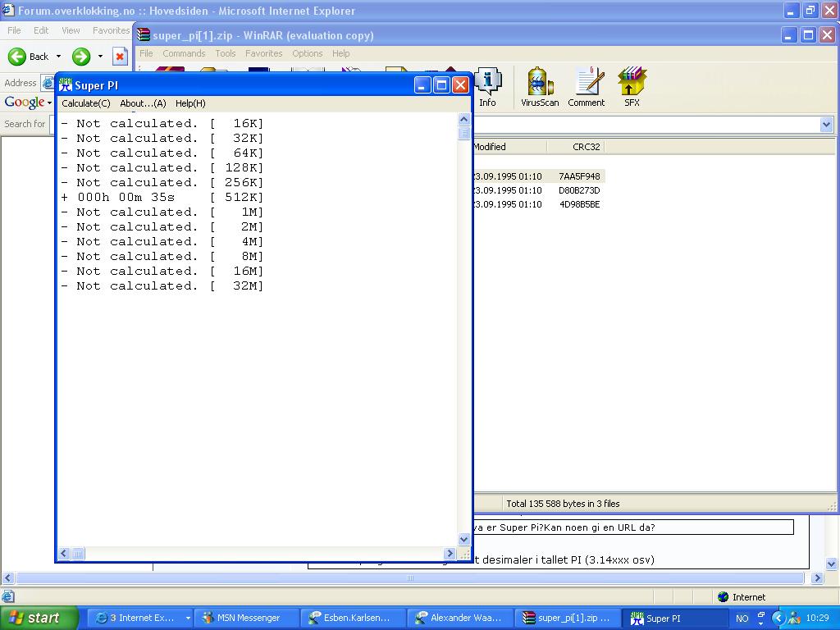Switch to super_pi zip taskbar button

point(568,618)
